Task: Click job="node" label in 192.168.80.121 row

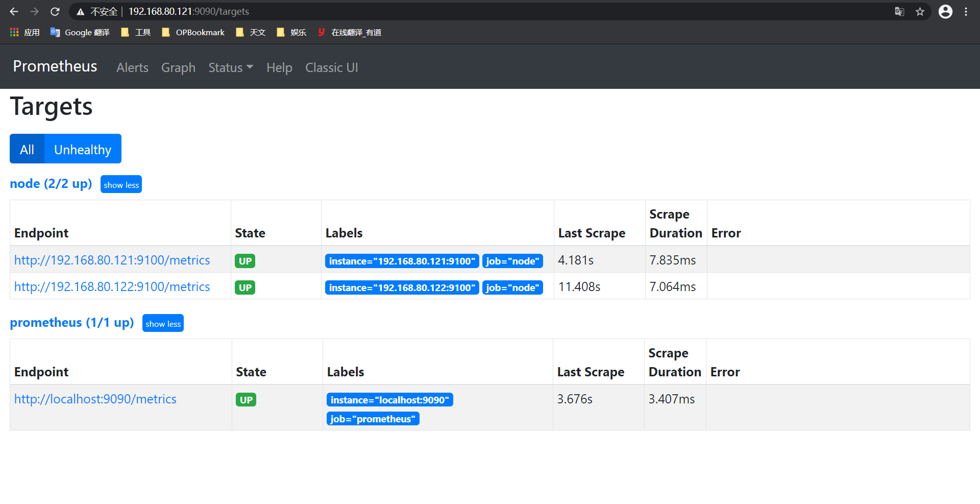Action: click(512, 261)
